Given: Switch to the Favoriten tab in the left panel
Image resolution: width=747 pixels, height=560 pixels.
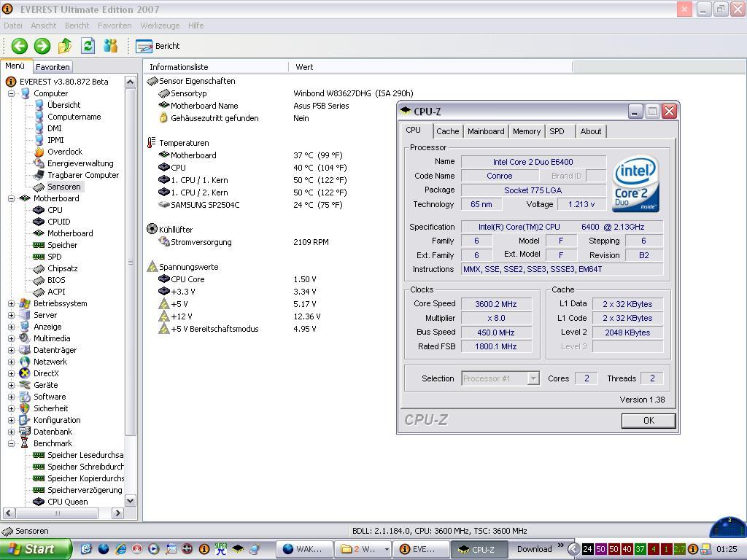Looking at the screenshot, I should point(53,67).
